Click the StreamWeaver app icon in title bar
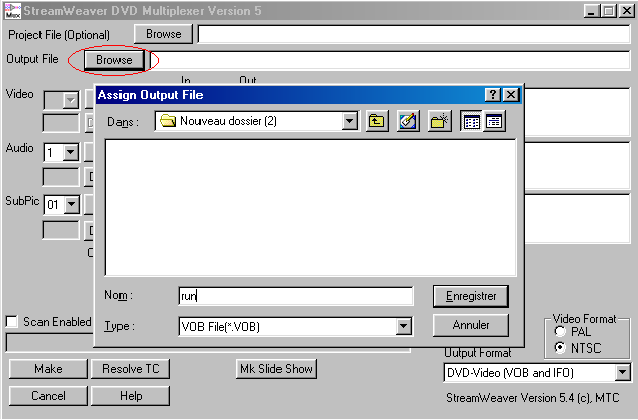 (x=12, y=11)
